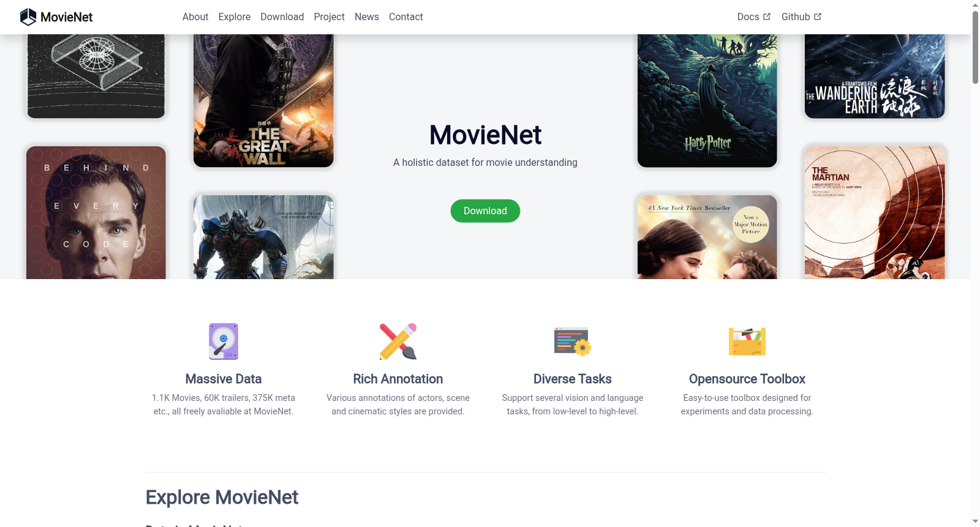
Task: Click the large MovieNet hero title
Action: 485,135
